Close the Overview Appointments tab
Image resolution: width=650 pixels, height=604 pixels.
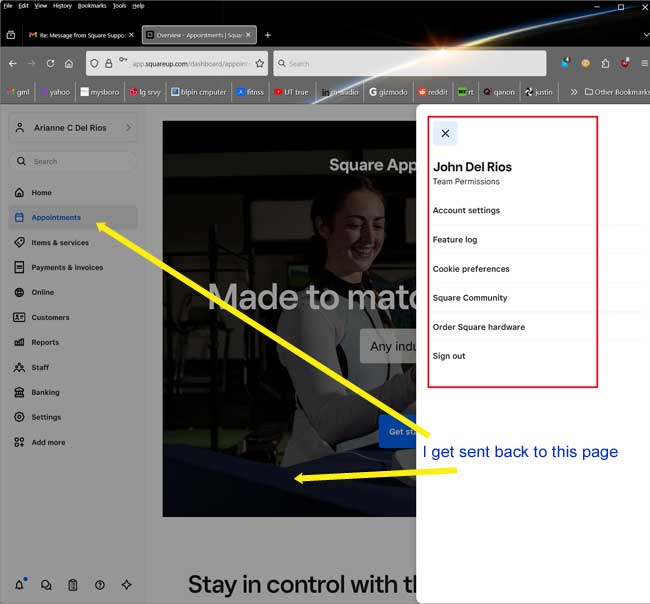pyautogui.click(x=248, y=35)
